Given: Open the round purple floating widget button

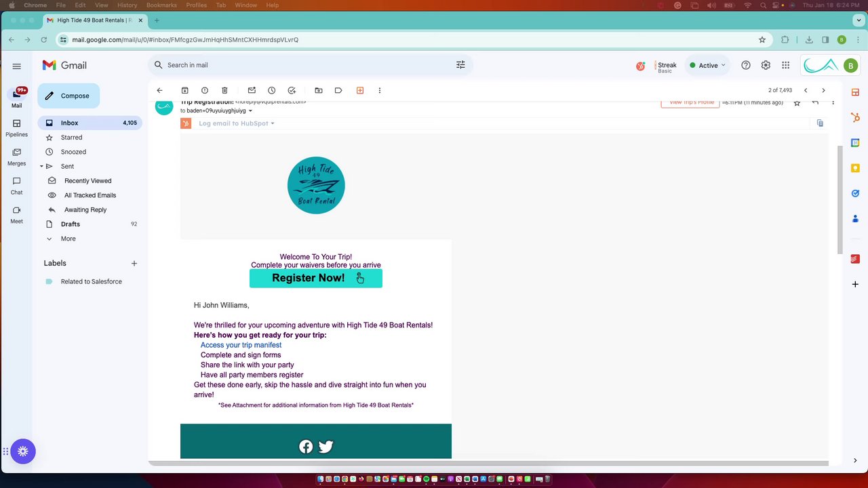Looking at the screenshot, I should point(22,451).
